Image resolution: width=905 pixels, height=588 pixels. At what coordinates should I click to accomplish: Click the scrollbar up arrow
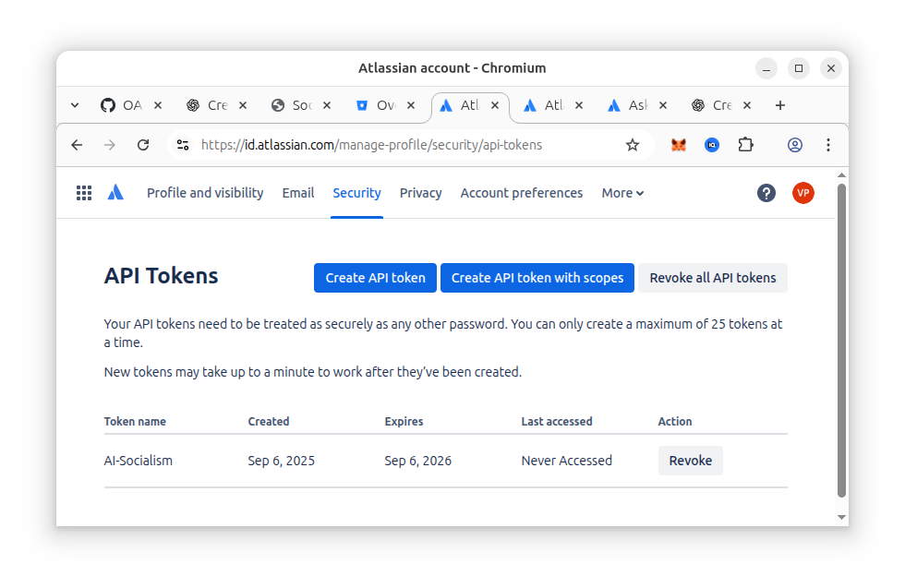coord(841,174)
